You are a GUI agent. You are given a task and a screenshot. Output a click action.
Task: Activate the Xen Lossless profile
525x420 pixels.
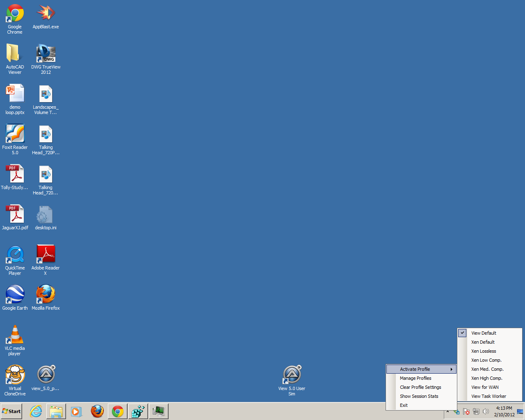pyautogui.click(x=484, y=351)
